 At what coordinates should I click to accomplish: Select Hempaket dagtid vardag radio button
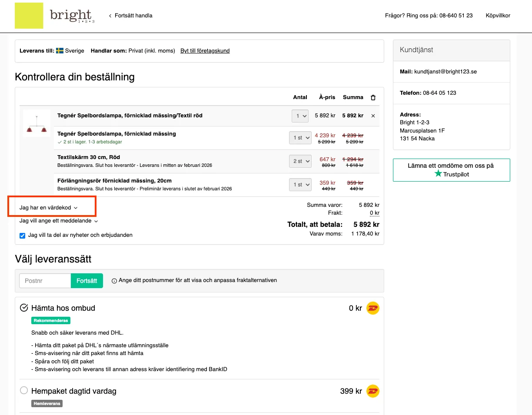(x=24, y=390)
